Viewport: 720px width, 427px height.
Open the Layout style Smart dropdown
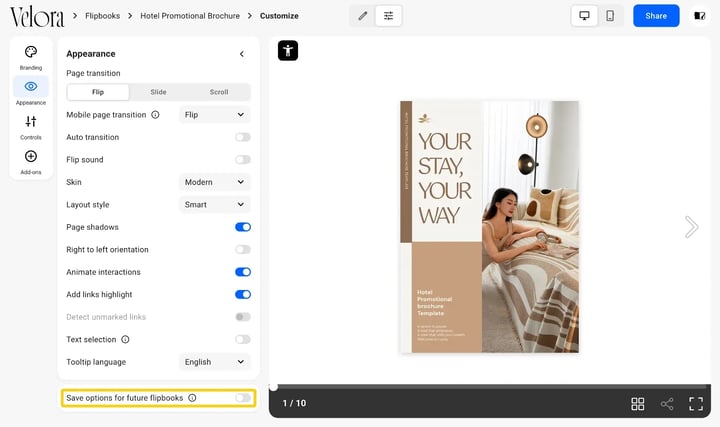[x=214, y=205]
